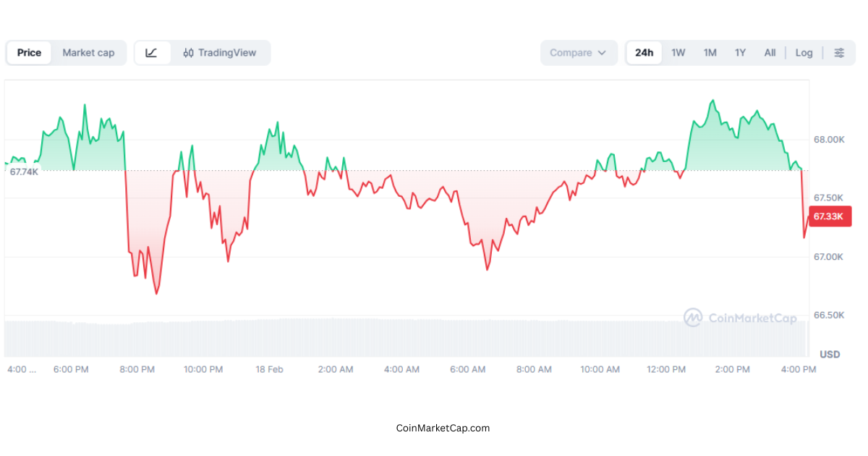The width and height of the screenshot is (868, 456).
Task: Switch back to Price view
Action: [29, 52]
